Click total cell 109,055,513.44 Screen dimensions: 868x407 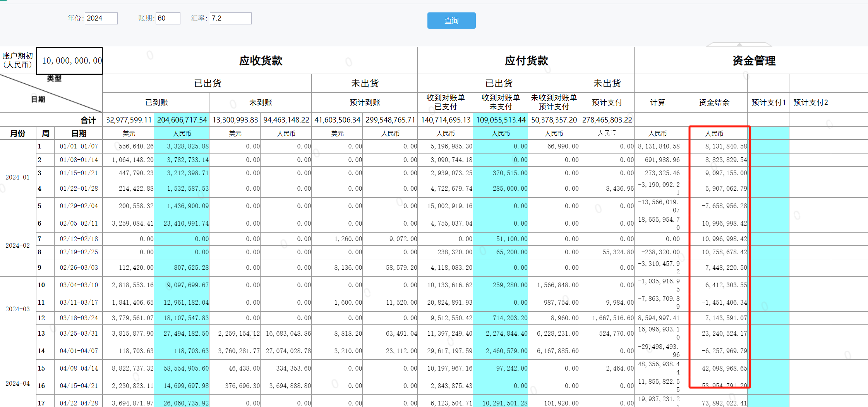pos(500,120)
